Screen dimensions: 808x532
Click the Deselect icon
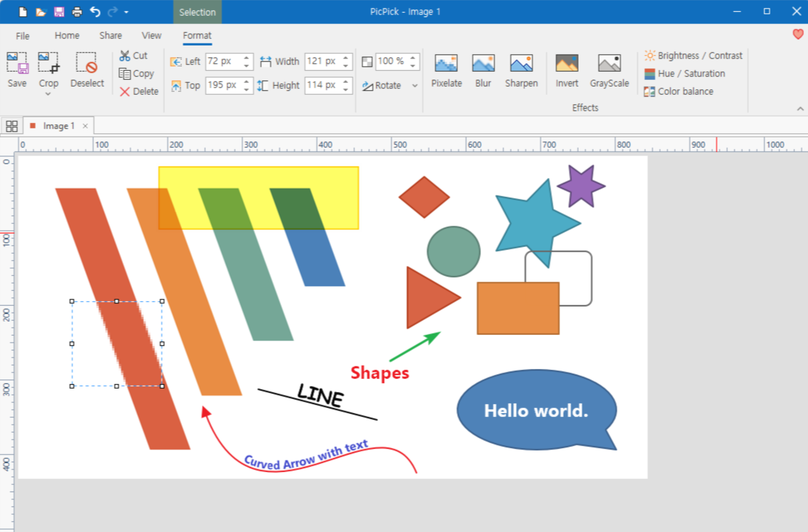click(87, 63)
